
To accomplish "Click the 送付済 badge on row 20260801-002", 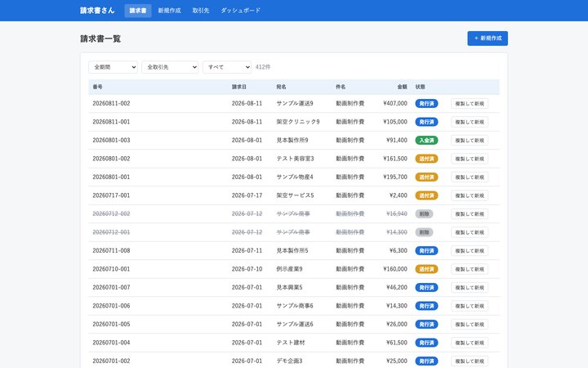I will click(426, 159).
